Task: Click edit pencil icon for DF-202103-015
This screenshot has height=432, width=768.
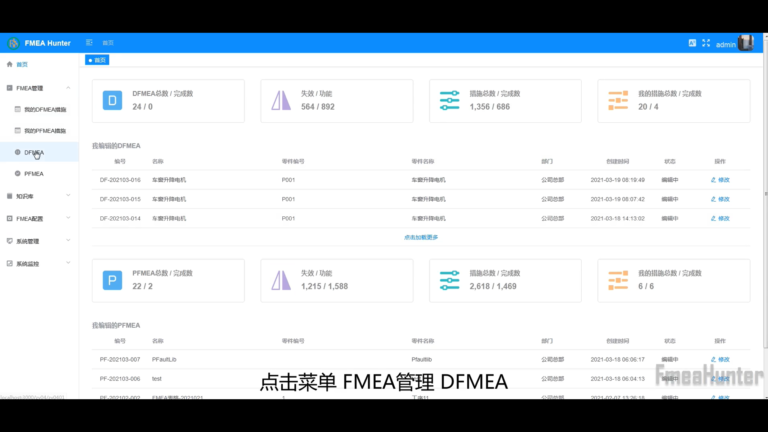Action: (713, 199)
